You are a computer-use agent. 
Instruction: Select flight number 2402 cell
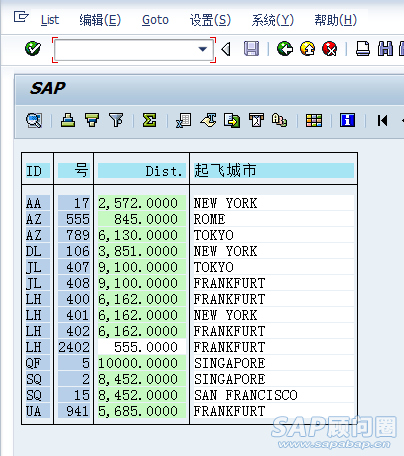(74, 347)
